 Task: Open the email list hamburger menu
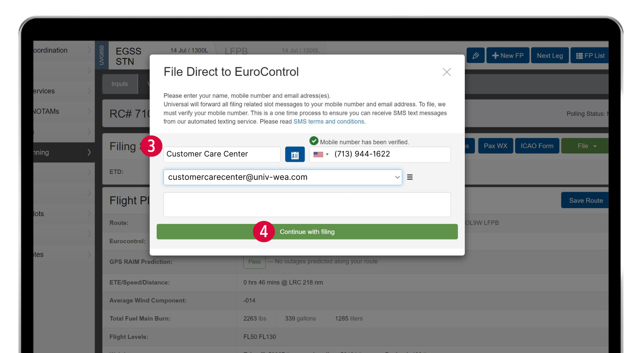[410, 177]
